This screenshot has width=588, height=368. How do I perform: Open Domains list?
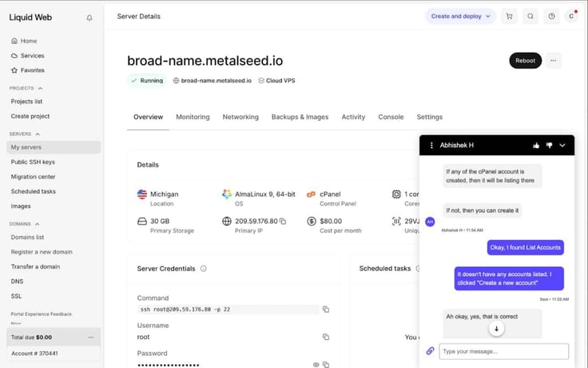27,237
